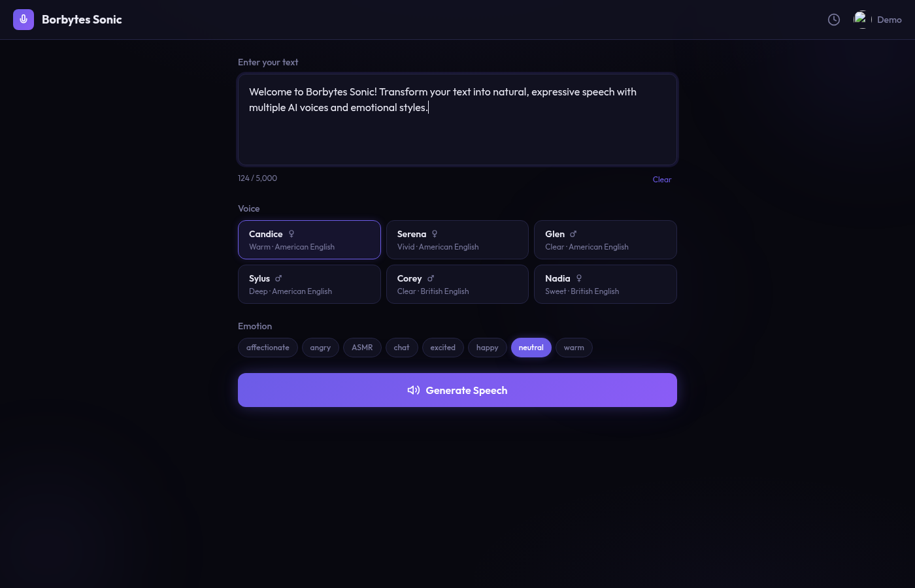Screen dimensions: 915x588
Task: Pick the Sylus deep voice
Action: click(x=309, y=284)
